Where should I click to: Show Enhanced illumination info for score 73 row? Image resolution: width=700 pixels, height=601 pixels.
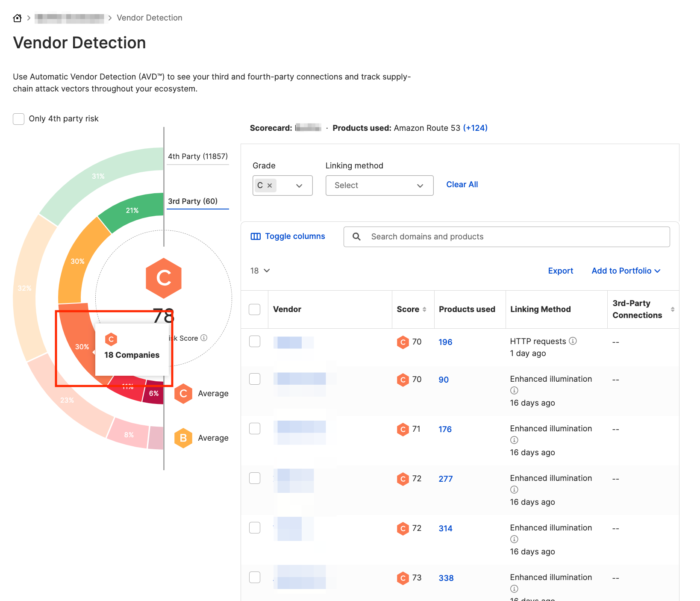pyautogui.click(x=514, y=589)
